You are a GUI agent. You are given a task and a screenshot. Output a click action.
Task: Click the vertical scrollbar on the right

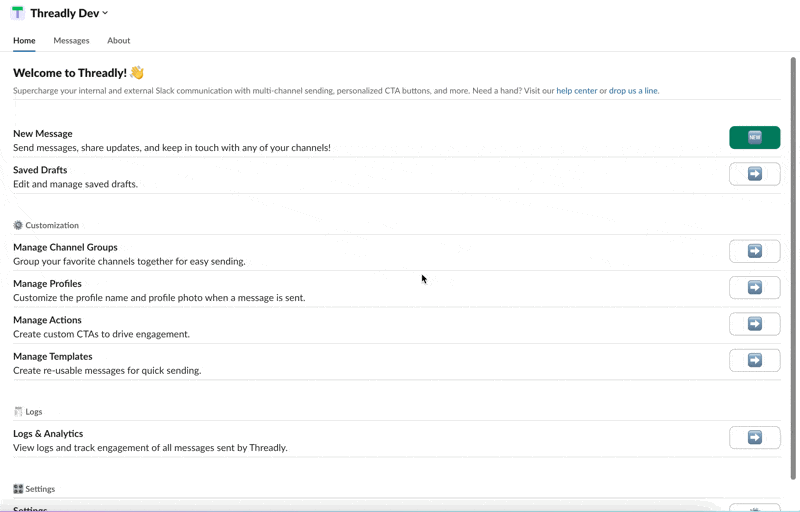point(793,268)
